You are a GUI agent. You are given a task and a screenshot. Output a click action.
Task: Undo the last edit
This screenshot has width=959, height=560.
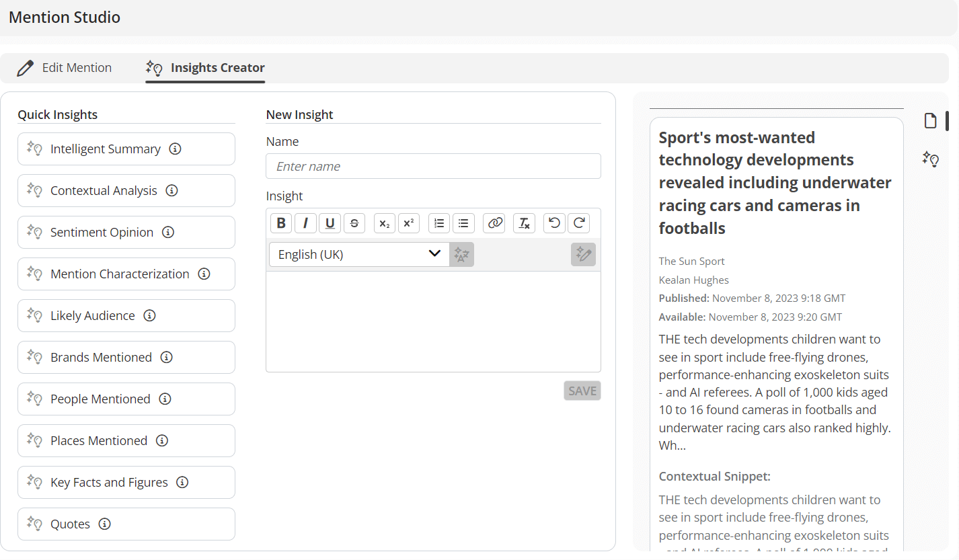[x=554, y=223]
